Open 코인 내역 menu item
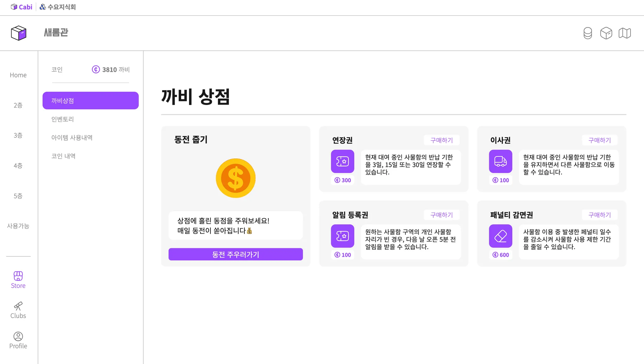The height and width of the screenshot is (364, 644). (x=63, y=156)
